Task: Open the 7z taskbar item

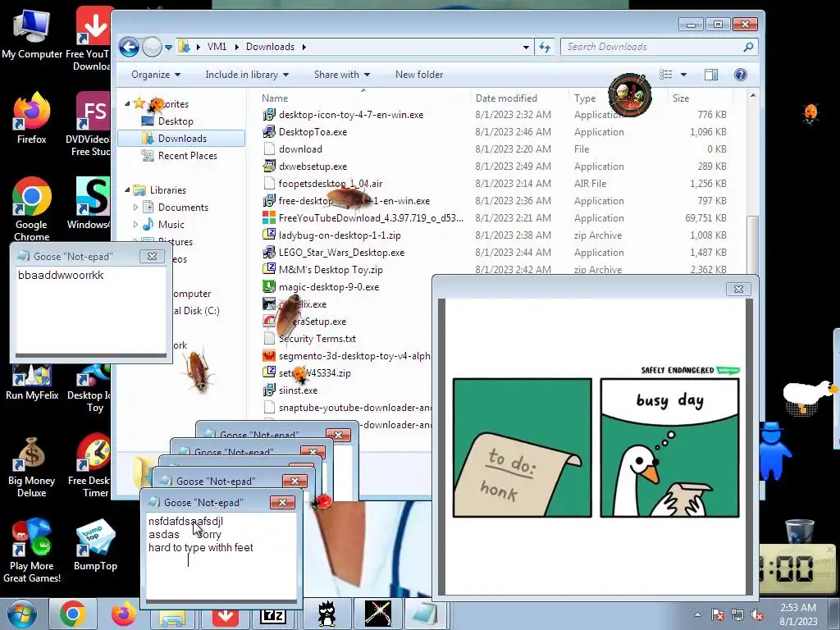Action: pyautogui.click(x=273, y=616)
